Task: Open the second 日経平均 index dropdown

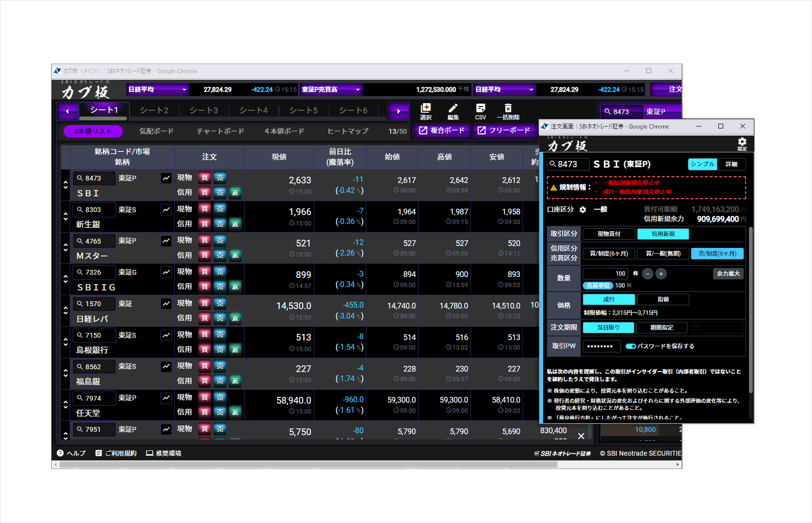Action: pos(504,89)
